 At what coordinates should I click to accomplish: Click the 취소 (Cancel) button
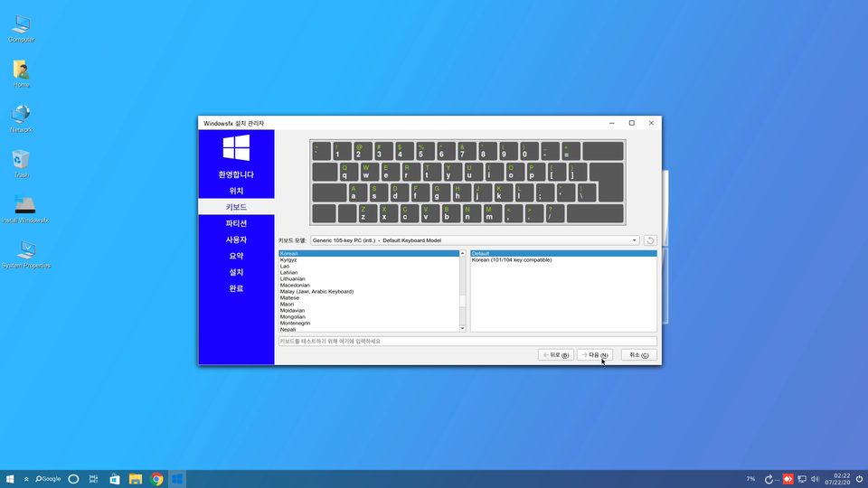[x=639, y=355]
